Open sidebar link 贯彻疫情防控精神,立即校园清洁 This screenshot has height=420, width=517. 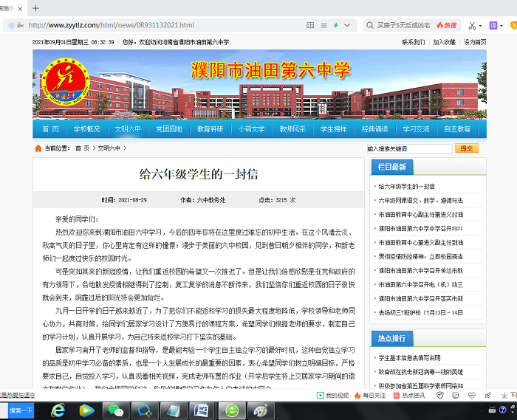421,257
